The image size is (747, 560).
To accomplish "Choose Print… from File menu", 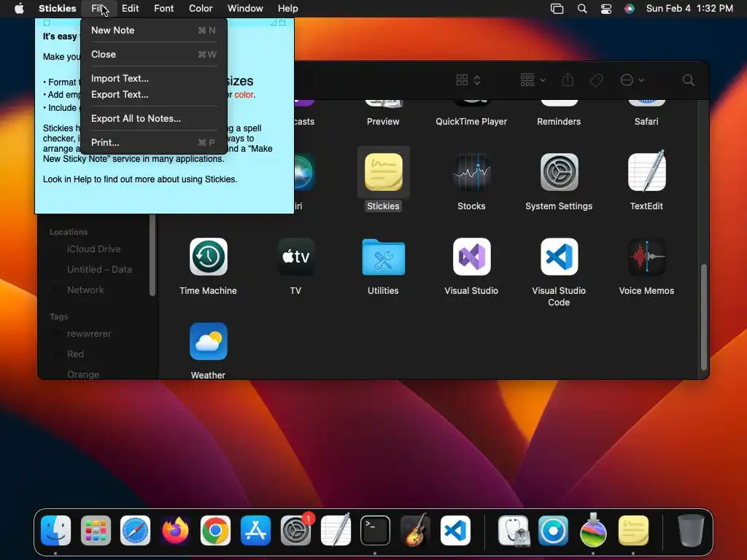I will (x=153, y=142).
